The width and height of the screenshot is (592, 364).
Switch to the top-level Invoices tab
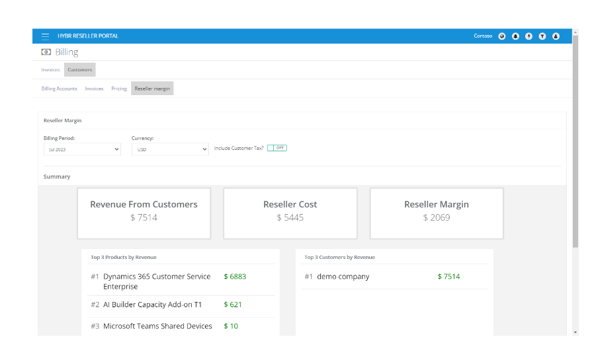[50, 69]
